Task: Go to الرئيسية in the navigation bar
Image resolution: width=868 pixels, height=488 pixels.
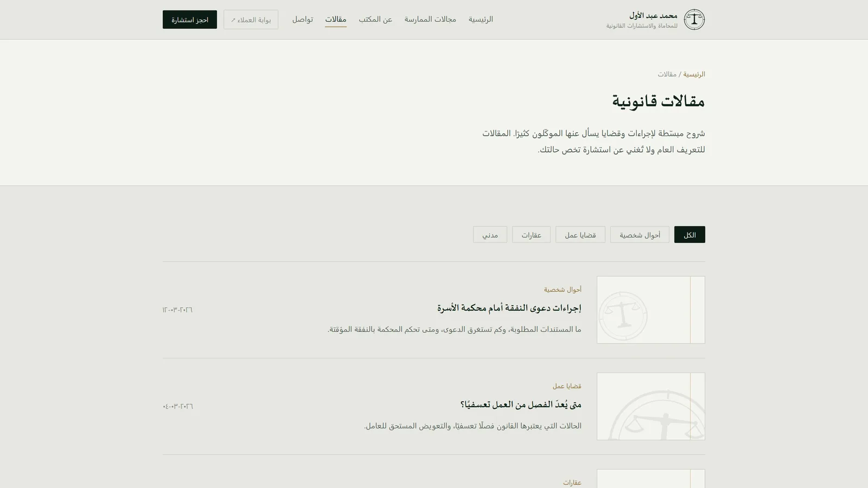Action: 481,20
